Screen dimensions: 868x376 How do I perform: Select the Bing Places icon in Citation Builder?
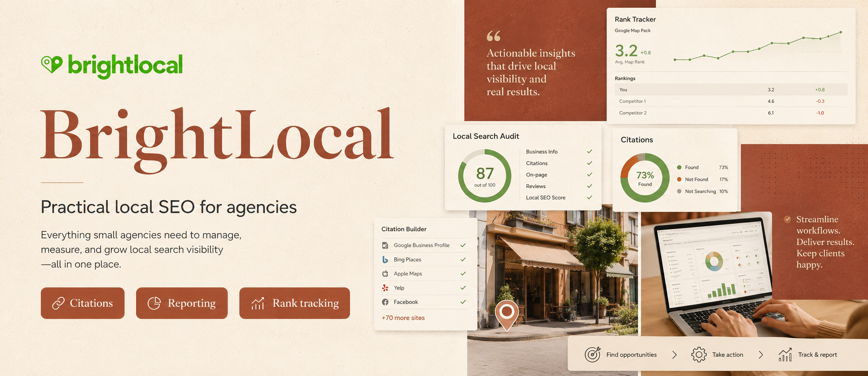pos(385,259)
